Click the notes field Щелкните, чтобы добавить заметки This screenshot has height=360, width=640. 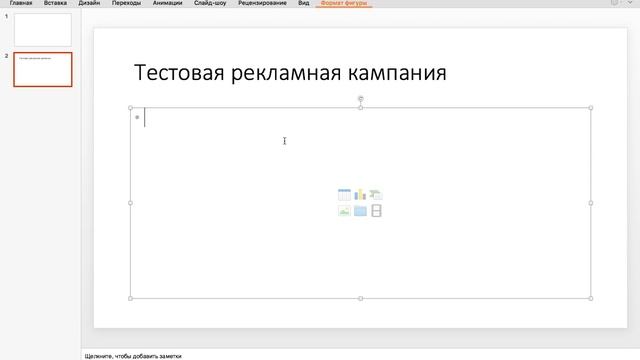pyautogui.click(x=133, y=356)
